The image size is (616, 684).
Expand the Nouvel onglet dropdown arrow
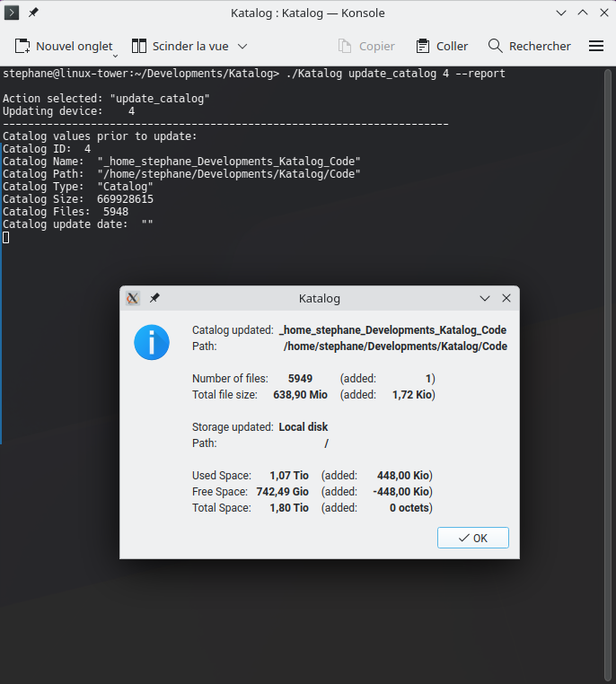pyautogui.click(x=116, y=56)
